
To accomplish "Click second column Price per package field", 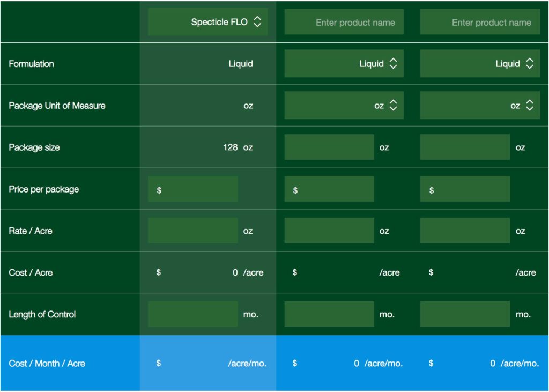I will point(329,189).
